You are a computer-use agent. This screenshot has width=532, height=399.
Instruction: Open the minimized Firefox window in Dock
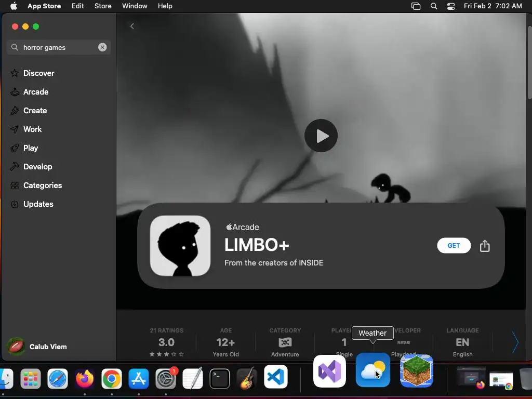coord(471,377)
